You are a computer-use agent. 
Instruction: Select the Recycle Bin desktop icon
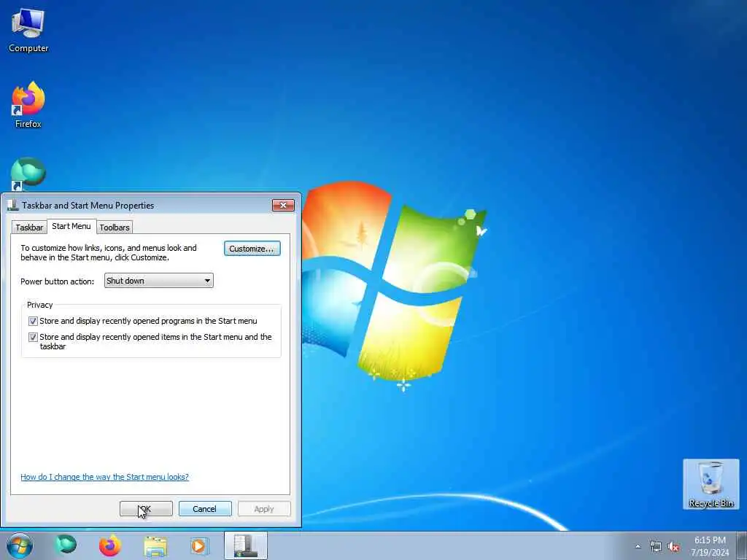click(711, 484)
